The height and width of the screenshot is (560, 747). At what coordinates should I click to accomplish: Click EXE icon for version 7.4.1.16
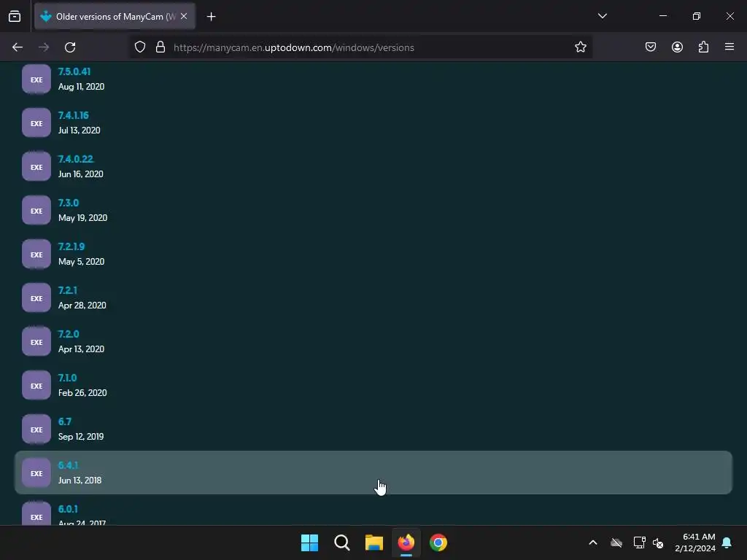pyautogui.click(x=36, y=123)
